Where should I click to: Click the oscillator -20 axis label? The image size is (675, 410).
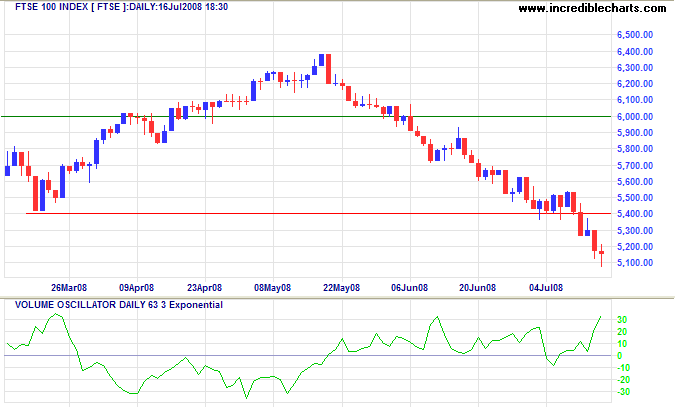[x=625, y=380]
